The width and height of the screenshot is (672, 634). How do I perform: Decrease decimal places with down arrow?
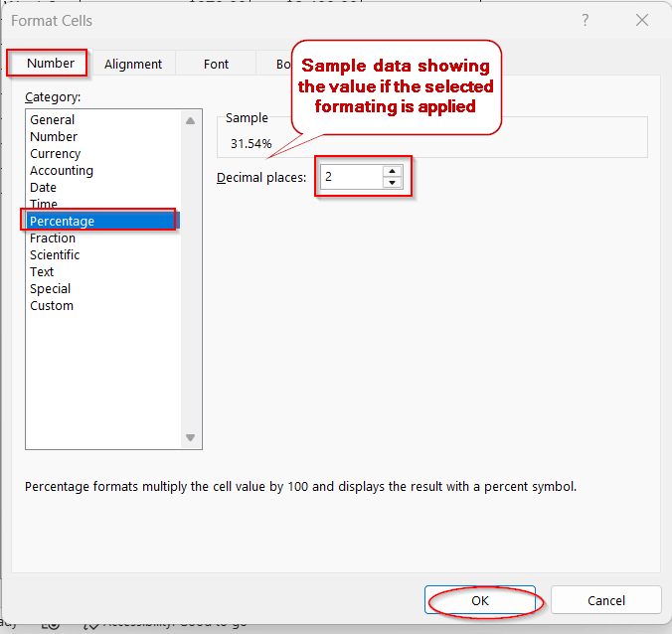[392, 183]
